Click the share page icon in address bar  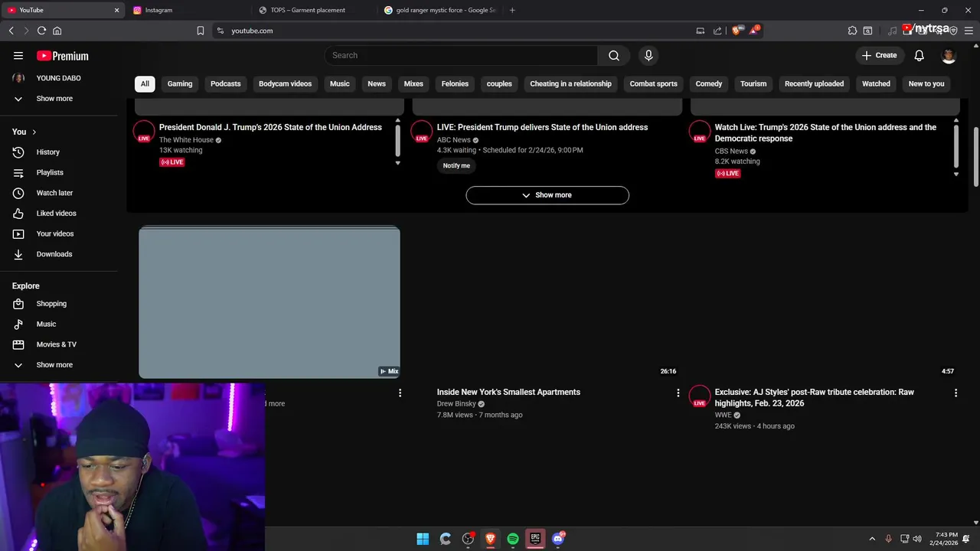pos(717,31)
